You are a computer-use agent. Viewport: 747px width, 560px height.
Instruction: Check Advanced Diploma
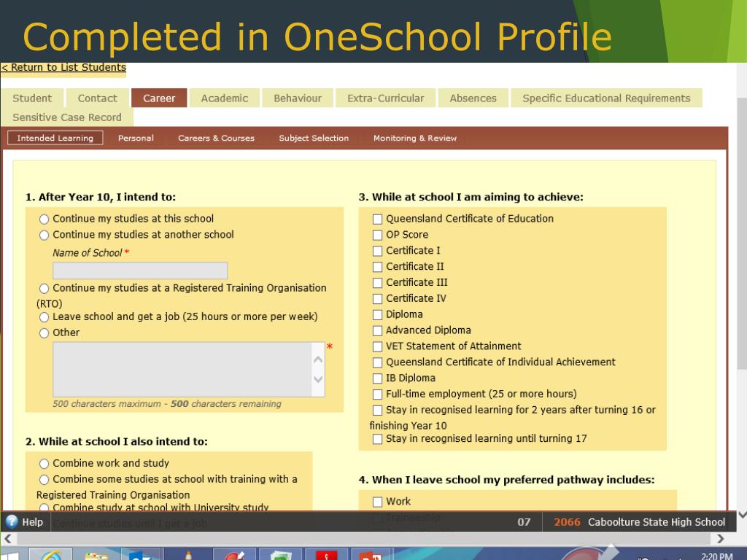click(377, 330)
